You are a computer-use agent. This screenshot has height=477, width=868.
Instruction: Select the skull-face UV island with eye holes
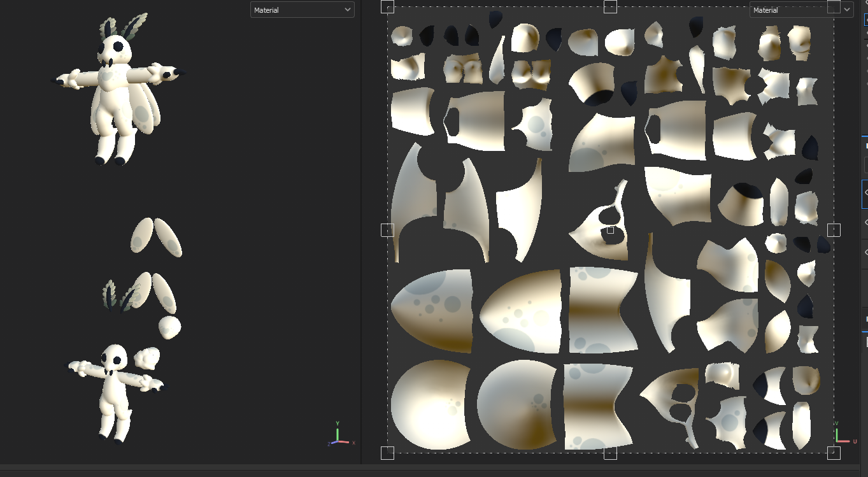[599, 220]
